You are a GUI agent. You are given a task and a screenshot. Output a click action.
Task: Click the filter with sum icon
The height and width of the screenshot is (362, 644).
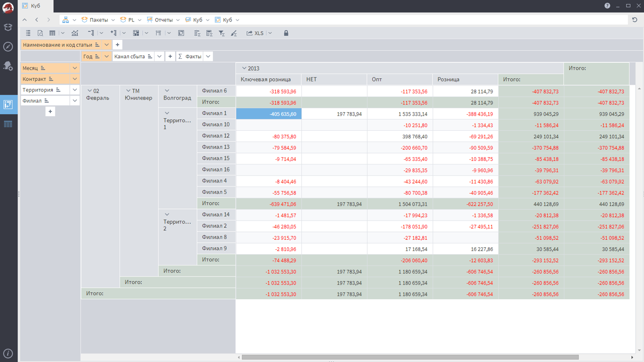click(221, 33)
